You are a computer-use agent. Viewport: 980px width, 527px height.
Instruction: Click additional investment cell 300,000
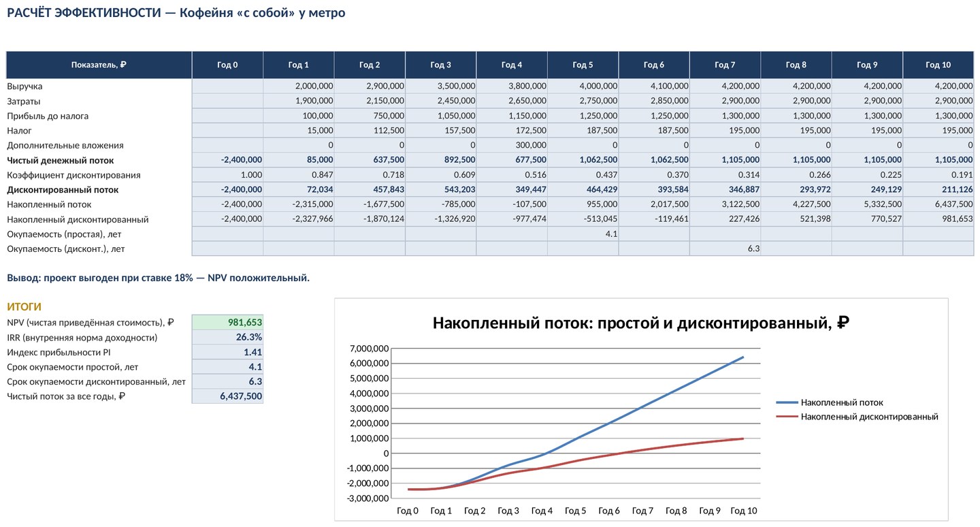click(x=512, y=145)
